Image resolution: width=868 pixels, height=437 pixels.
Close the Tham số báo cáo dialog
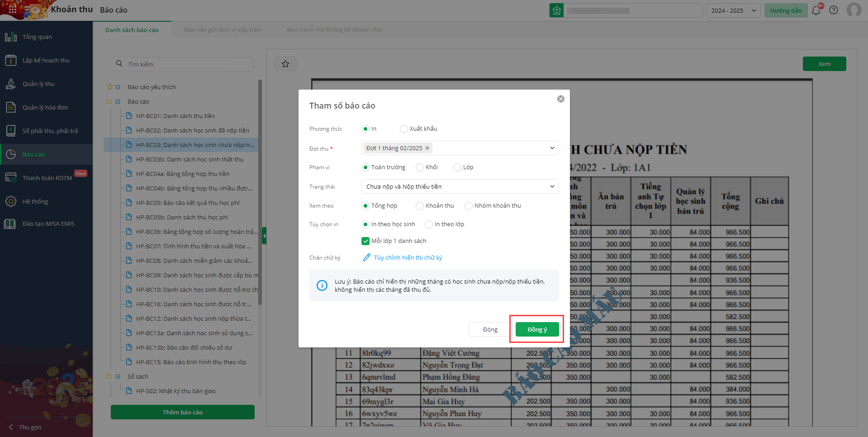[x=561, y=99]
